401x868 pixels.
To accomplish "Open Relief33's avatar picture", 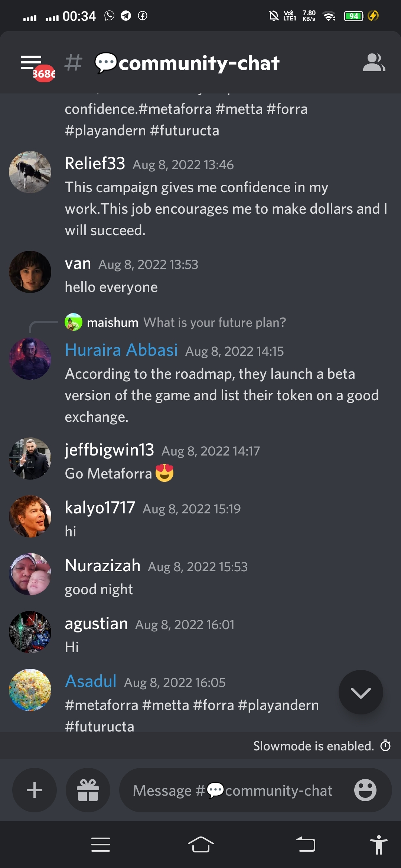I will [30, 172].
